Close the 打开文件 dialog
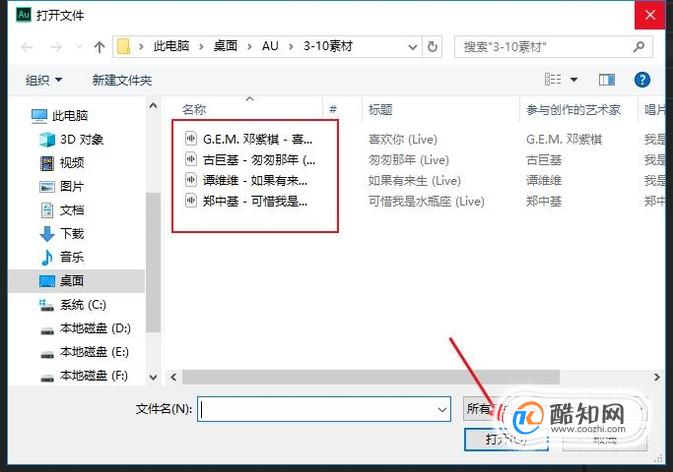 [650, 15]
